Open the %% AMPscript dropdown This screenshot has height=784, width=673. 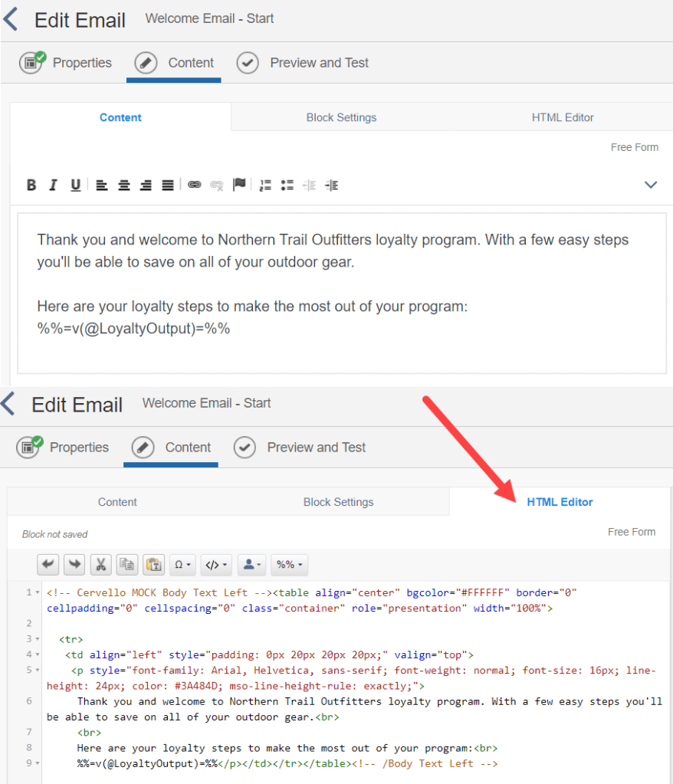point(289,565)
